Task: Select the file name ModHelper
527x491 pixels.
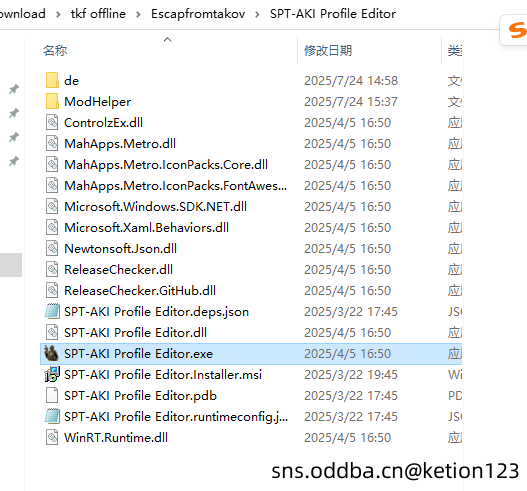Action: (x=97, y=101)
